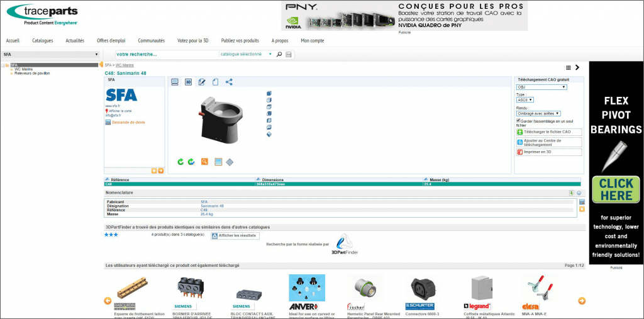
Task: Go to next related products with right arrow
Action: [582, 301]
